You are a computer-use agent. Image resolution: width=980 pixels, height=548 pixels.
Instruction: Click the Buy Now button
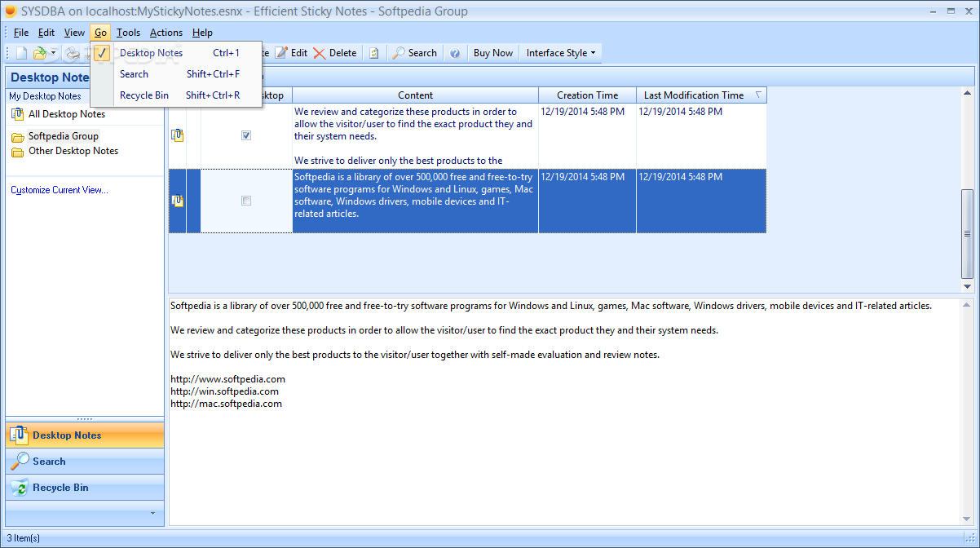(493, 53)
